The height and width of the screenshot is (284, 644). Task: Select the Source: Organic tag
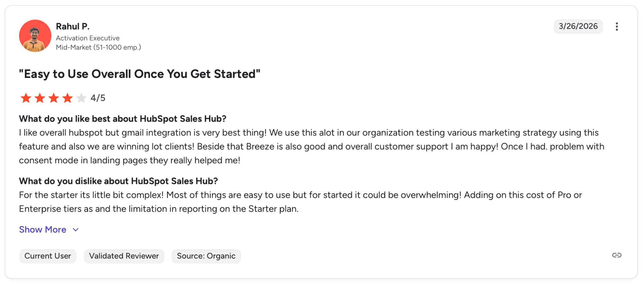click(206, 256)
